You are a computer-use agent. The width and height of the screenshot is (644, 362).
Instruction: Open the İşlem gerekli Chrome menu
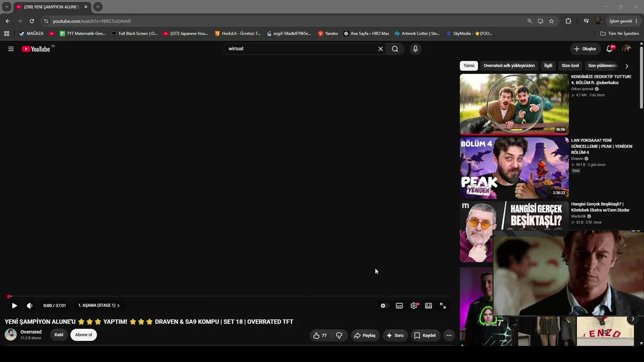[x=624, y=21]
